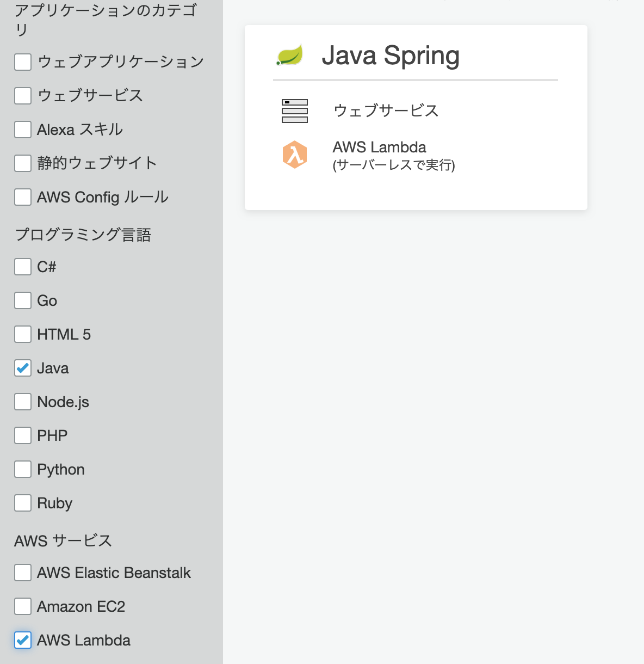
Task: Enable the Python language filter
Action: point(22,469)
